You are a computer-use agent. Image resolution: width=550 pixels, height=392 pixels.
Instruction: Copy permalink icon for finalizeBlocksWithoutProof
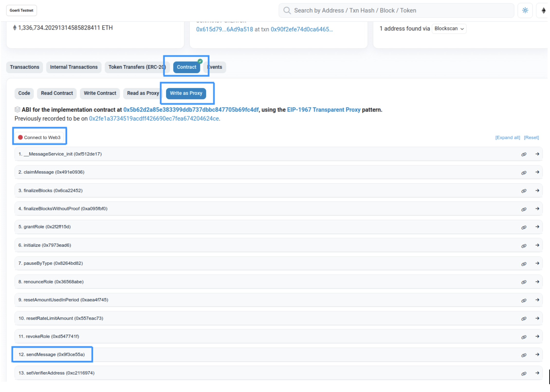pos(524,209)
